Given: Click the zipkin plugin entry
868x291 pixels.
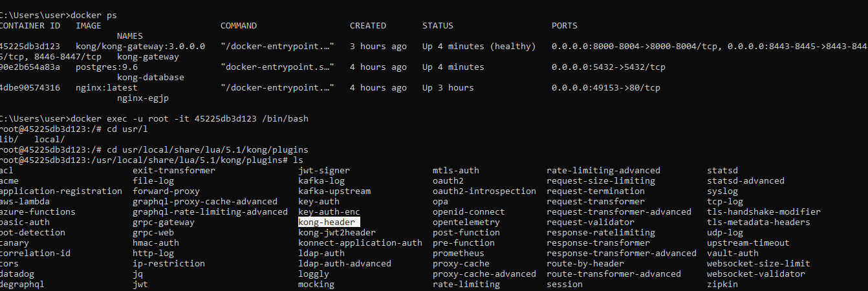Looking at the screenshot, I should 722,285.
